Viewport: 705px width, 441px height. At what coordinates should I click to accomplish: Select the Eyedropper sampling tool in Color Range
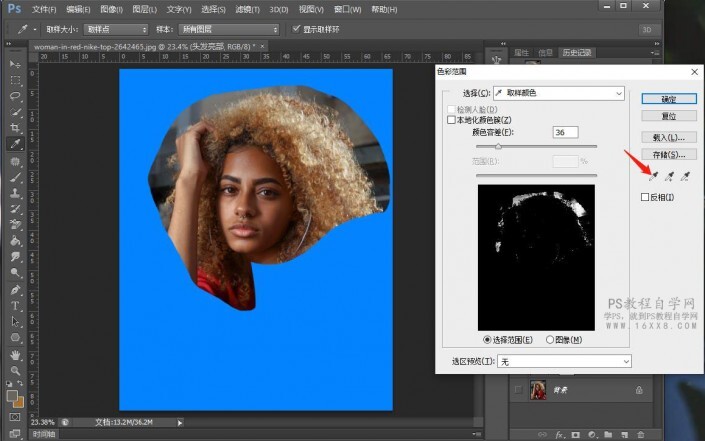click(653, 176)
